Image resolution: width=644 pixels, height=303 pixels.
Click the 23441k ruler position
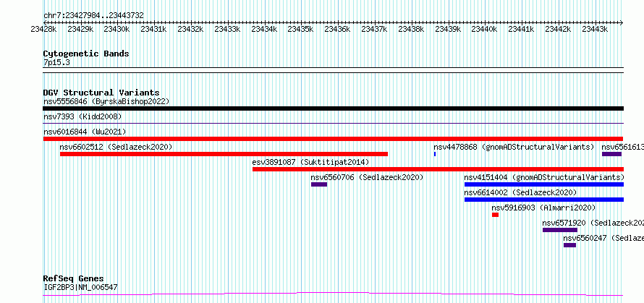coord(522,29)
